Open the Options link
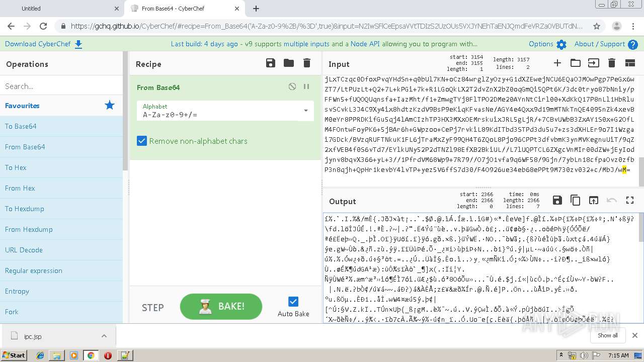 [x=541, y=44]
